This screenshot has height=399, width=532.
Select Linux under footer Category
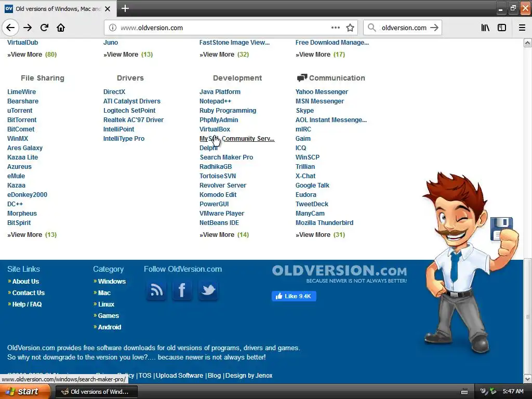coord(106,304)
